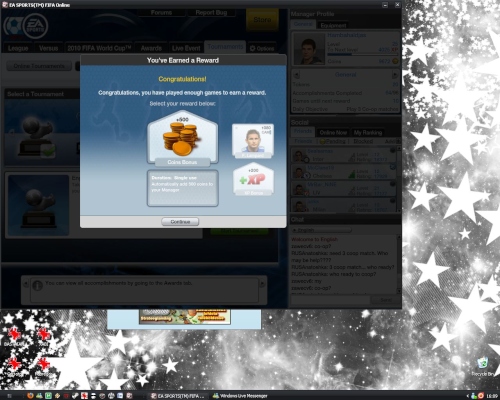Click the manager avatar picture

309,49
